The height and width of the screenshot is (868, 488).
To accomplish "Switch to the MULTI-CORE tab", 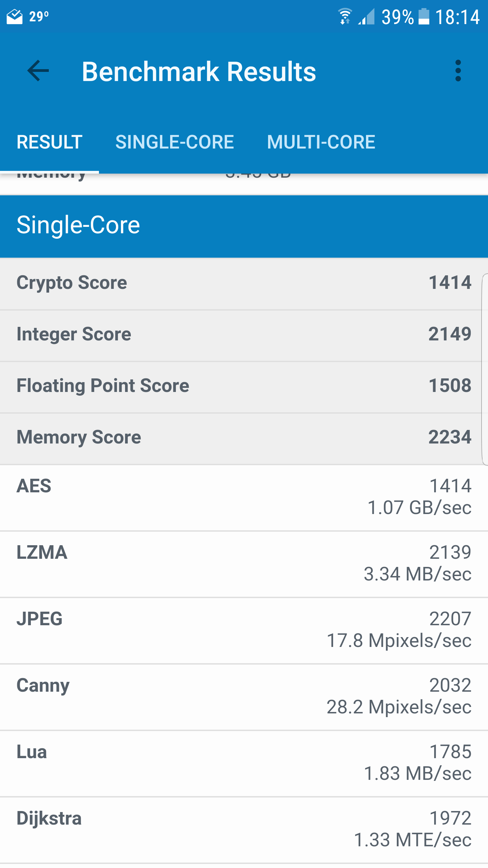I will click(x=321, y=142).
